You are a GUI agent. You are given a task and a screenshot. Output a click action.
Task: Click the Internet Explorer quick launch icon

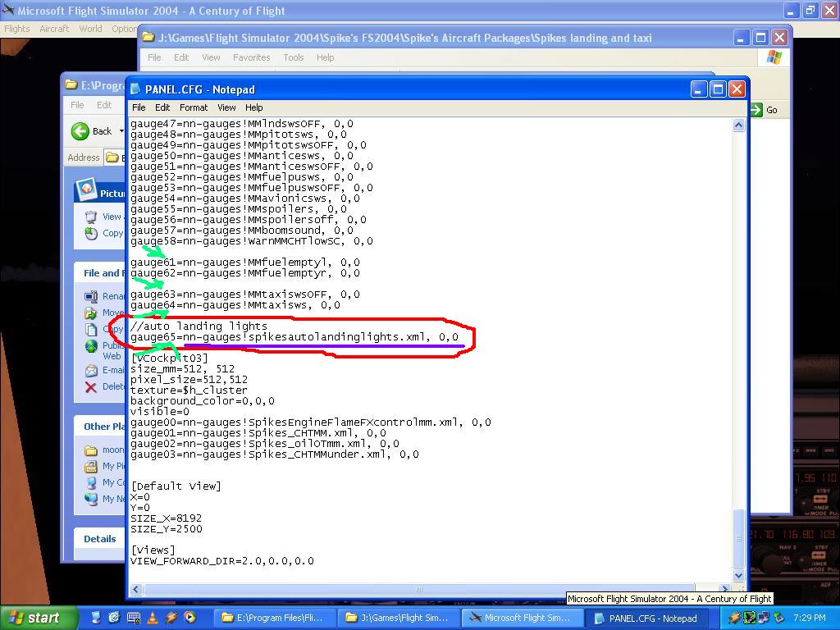coord(114,618)
